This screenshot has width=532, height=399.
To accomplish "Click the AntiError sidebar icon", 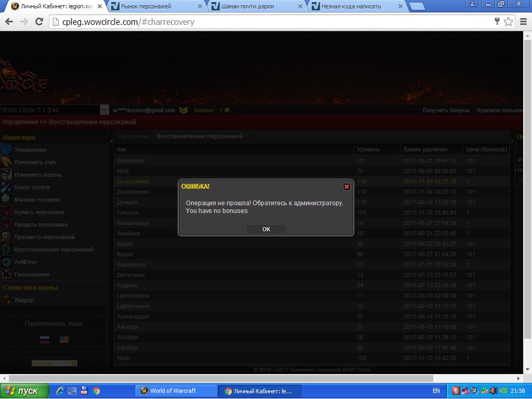I will coord(6,262).
